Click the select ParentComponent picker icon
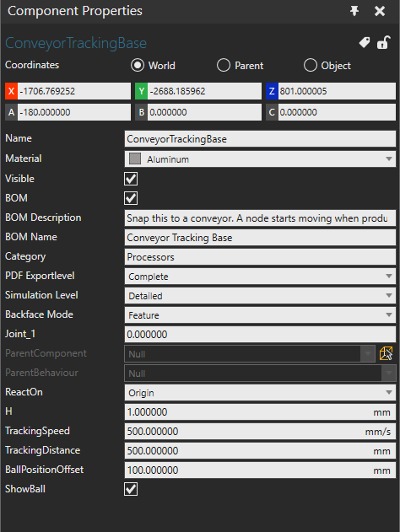This screenshot has width=400, height=532. pos(386,353)
